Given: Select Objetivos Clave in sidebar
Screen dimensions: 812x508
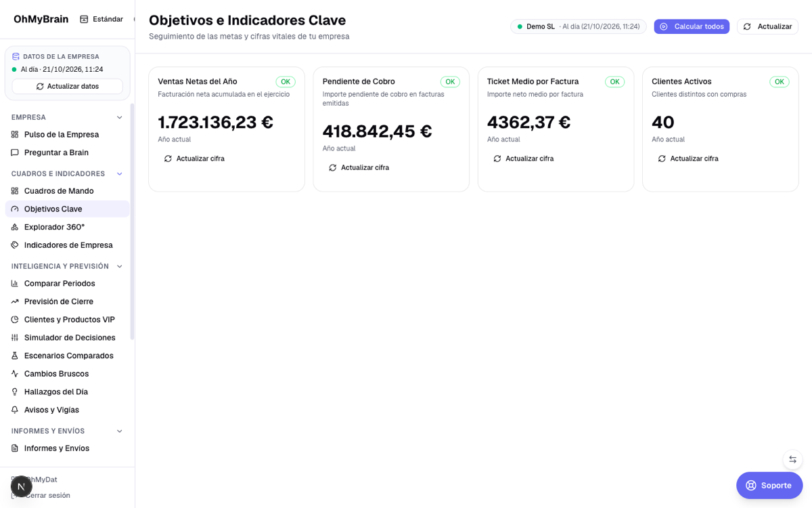Looking at the screenshot, I should click(68, 209).
